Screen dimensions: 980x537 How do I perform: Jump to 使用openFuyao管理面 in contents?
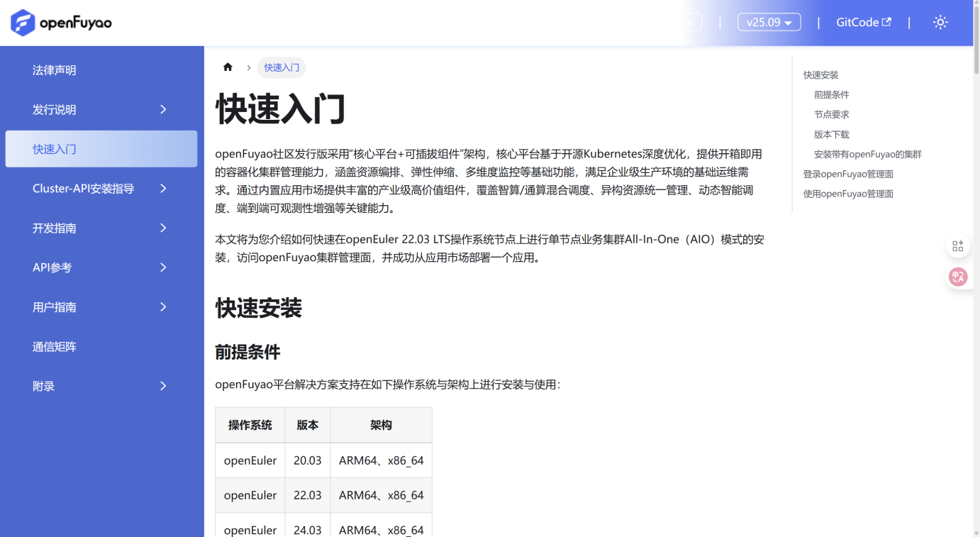tap(848, 194)
